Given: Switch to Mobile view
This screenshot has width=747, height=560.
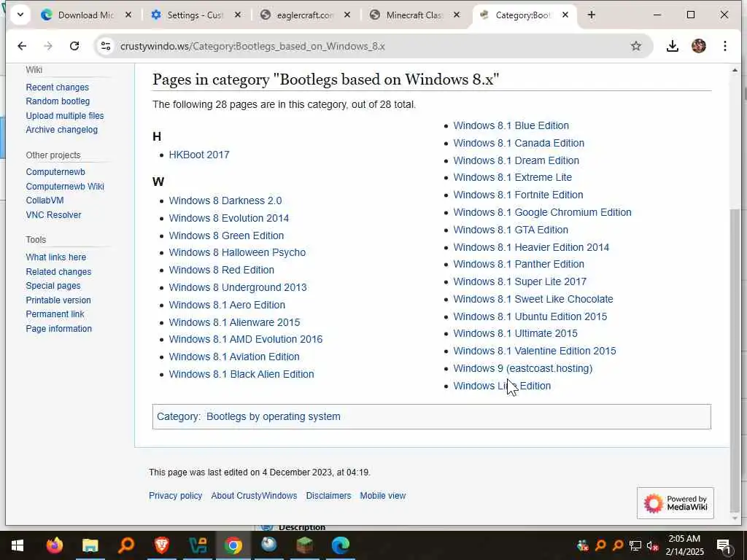Looking at the screenshot, I should (382, 496).
